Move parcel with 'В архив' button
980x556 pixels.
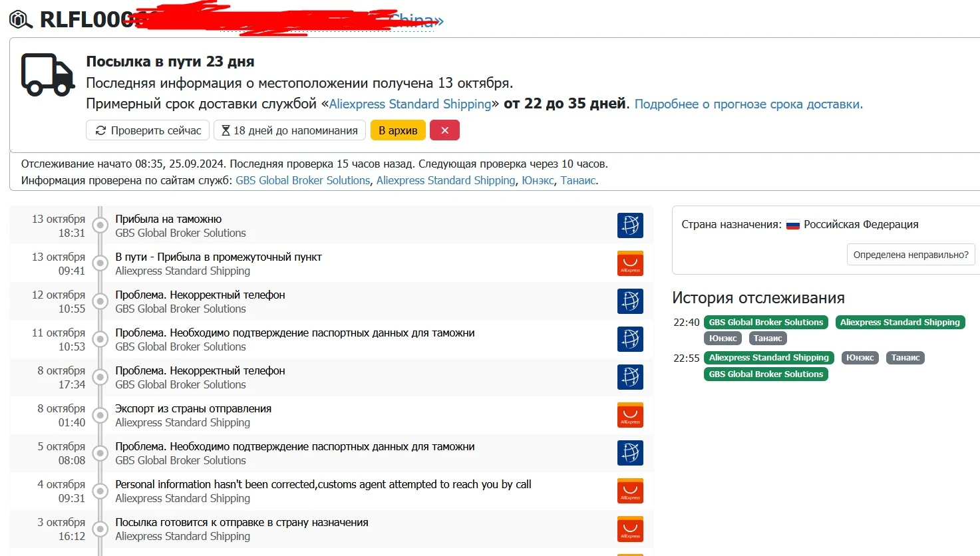tap(398, 130)
